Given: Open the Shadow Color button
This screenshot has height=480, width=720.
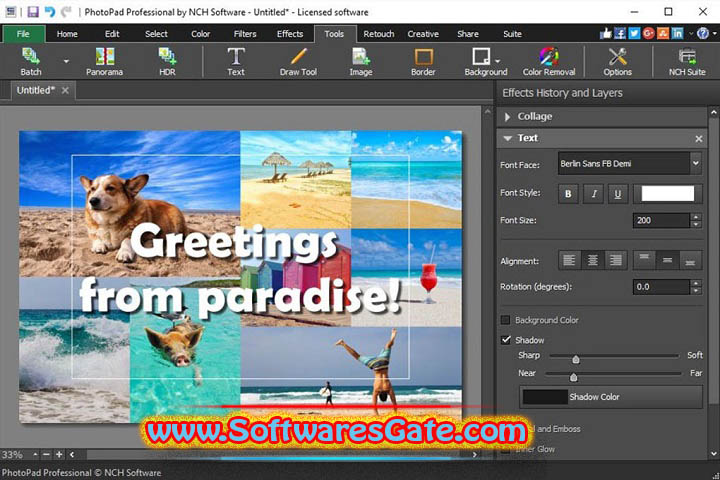Looking at the screenshot, I should [x=611, y=397].
